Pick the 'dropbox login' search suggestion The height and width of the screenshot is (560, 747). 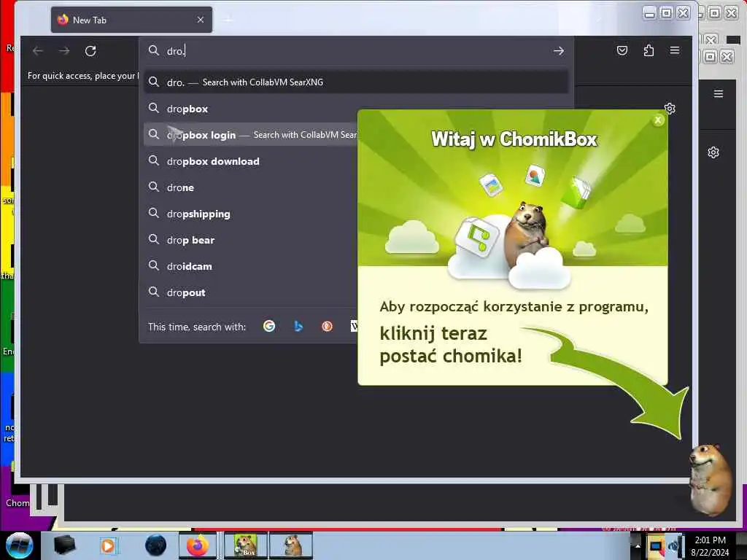pyautogui.click(x=251, y=135)
